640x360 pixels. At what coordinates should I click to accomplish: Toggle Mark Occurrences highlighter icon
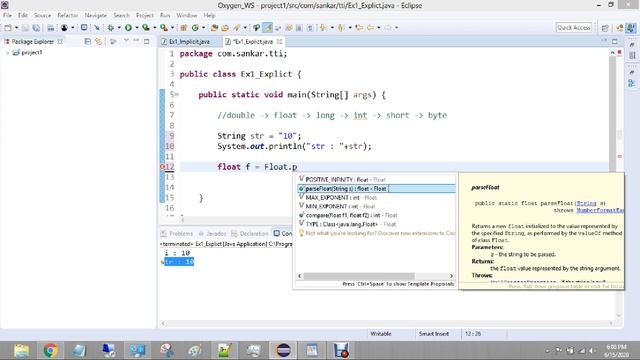(x=267, y=28)
